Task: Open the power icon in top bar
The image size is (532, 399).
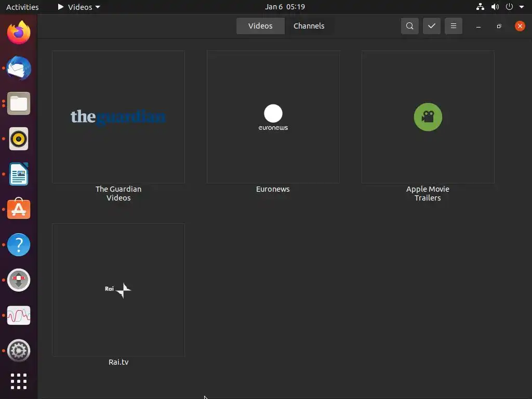Action: click(509, 7)
